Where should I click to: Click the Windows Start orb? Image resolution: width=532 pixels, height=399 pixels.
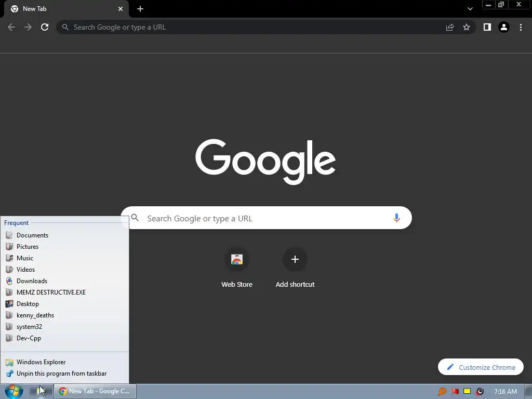14,391
